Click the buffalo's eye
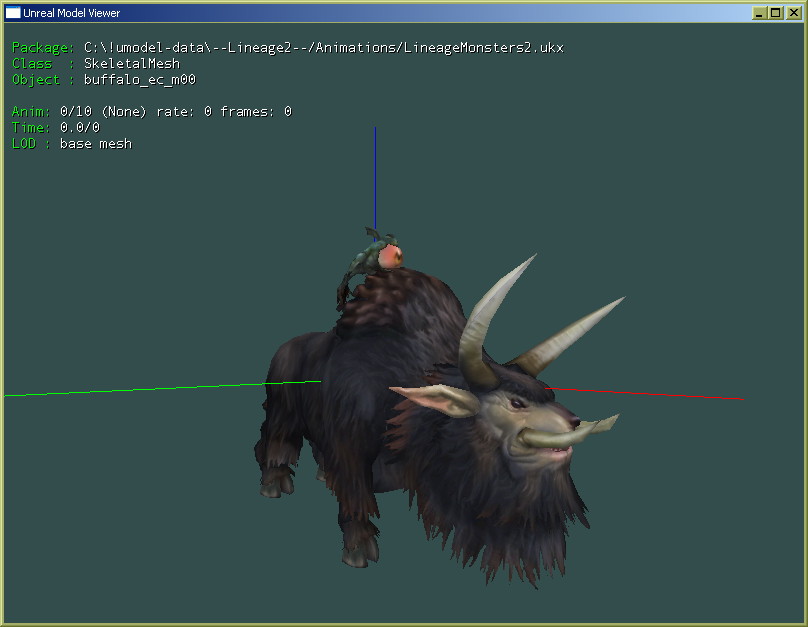 [516, 403]
